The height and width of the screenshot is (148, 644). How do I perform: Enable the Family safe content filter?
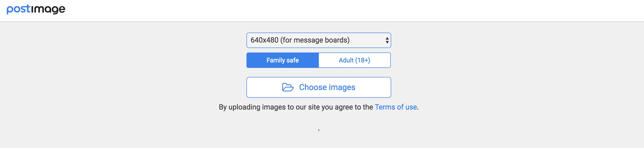pyautogui.click(x=282, y=60)
